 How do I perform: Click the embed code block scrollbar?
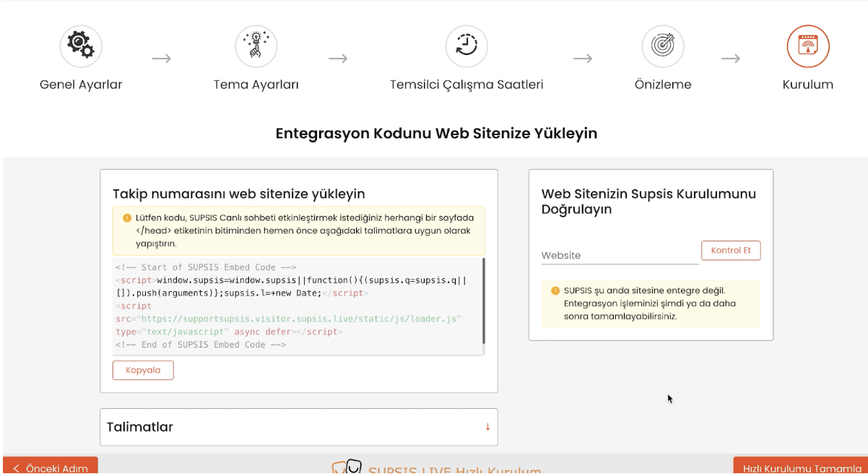483,301
